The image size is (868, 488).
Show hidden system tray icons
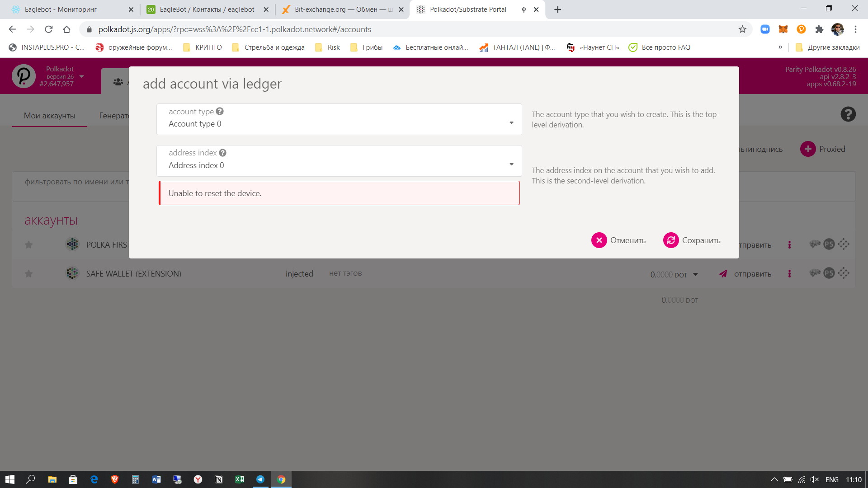click(x=774, y=479)
